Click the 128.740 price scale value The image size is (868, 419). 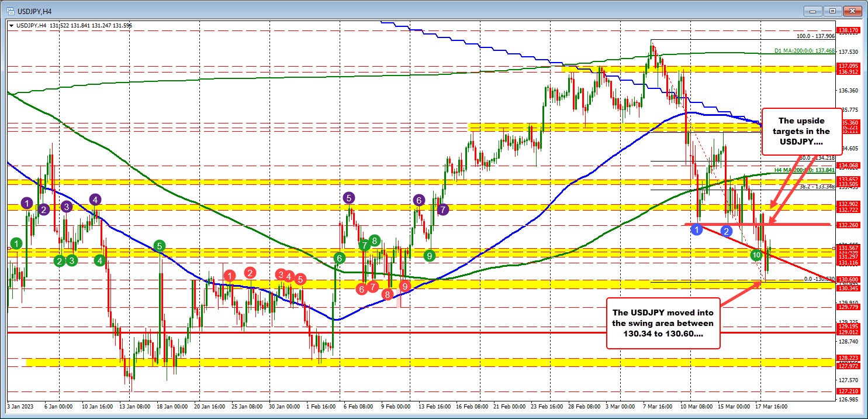[x=848, y=341]
